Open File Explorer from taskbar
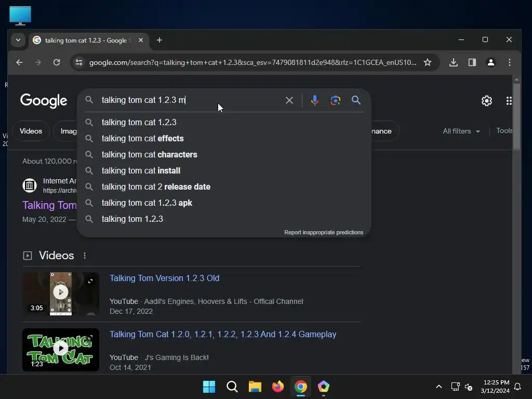Image resolution: width=532 pixels, height=399 pixels. click(x=255, y=387)
